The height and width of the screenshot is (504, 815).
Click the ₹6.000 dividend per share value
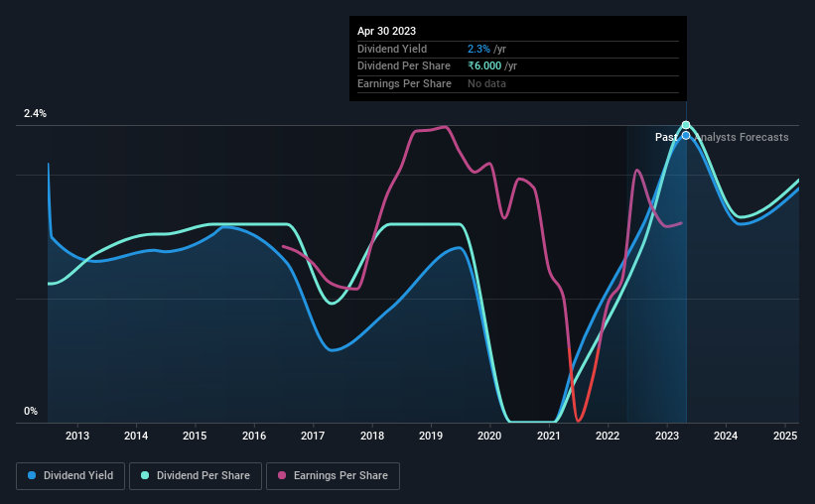coord(484,66)
